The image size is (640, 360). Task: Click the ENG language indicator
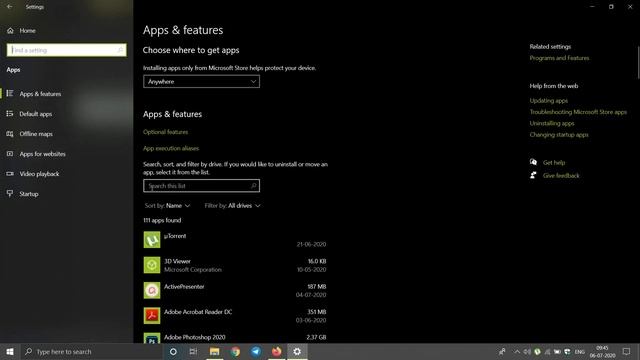[580, 352]
